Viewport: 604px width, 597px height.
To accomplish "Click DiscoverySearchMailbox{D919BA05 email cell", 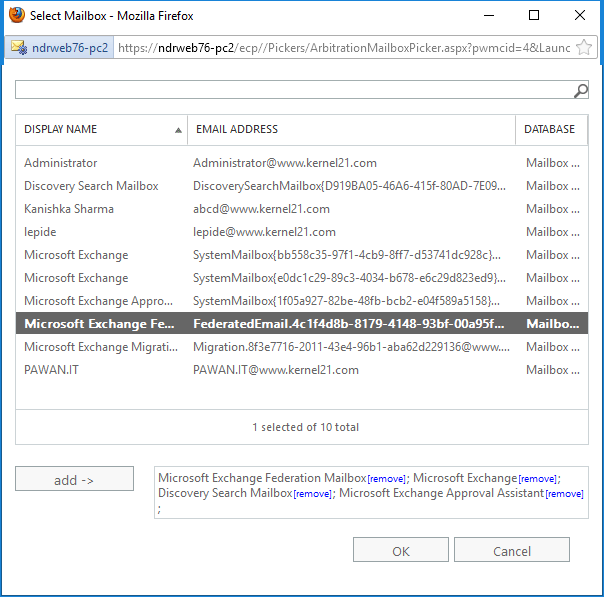I will [x=349, y=186].
